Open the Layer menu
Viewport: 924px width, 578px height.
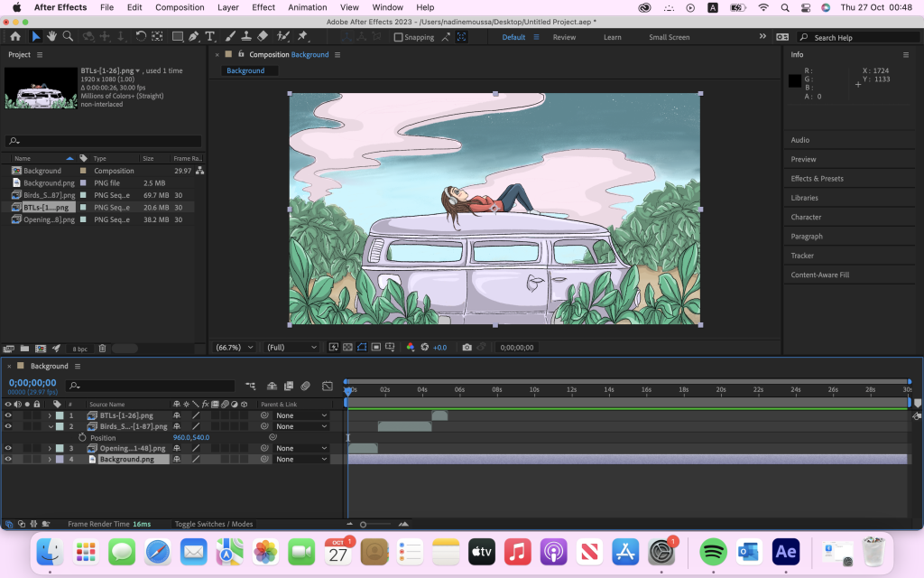coord(228,7)
